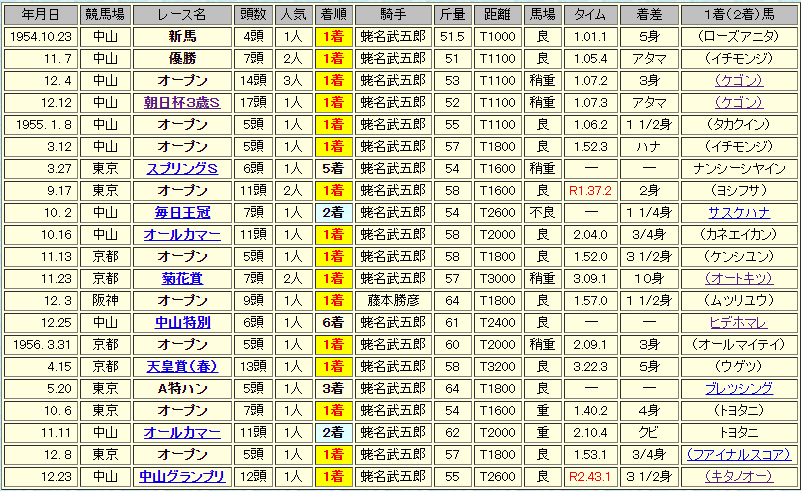The width and height of the screenshot is (801, 491).
Task: Open the ブレッシング horse link
Action: 738,388
